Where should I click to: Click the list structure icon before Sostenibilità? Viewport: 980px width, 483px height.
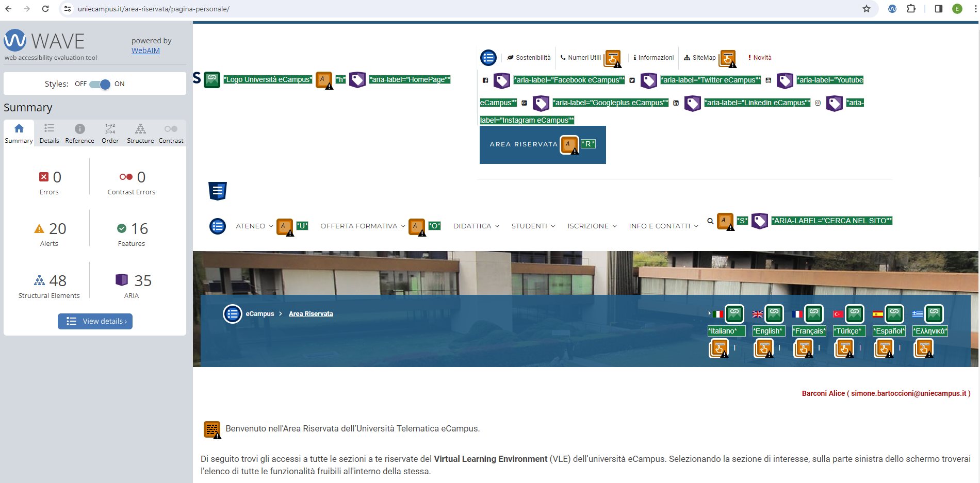[488, 58]
